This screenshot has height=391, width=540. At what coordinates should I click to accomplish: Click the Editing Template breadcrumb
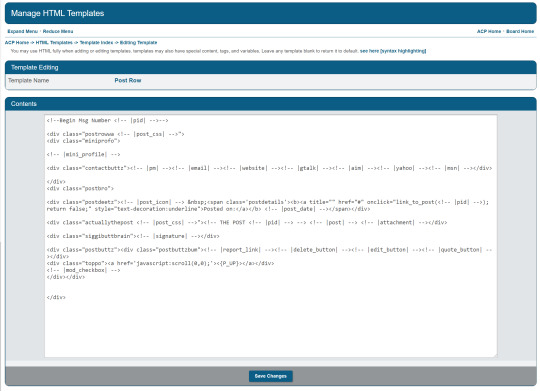coord(138,43)
